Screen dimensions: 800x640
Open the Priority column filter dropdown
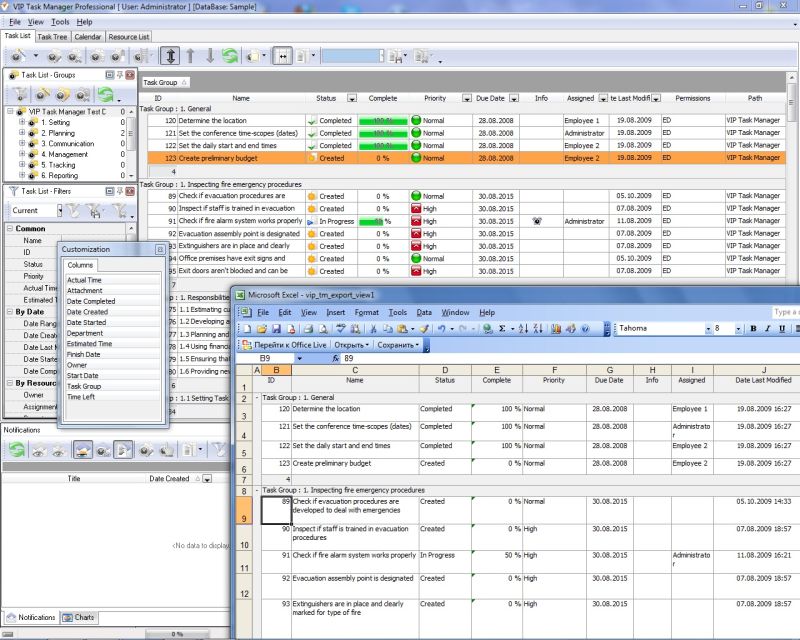click(466, 98)
